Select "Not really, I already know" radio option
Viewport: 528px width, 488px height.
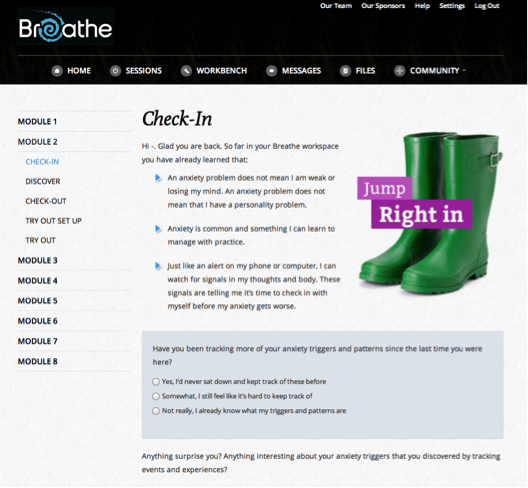[x=156, y=411]
